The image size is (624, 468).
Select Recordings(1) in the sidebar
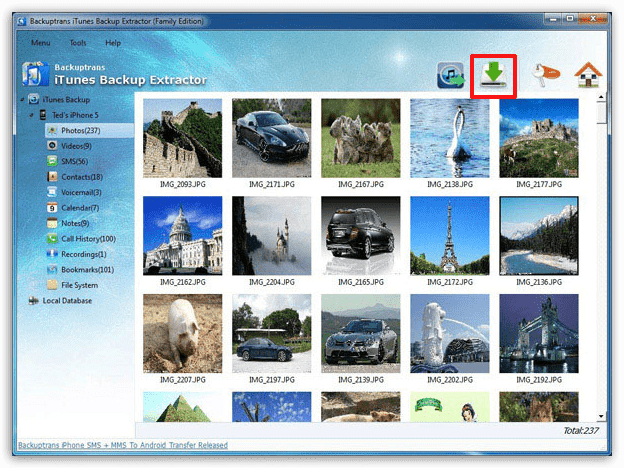coord(84,254)
